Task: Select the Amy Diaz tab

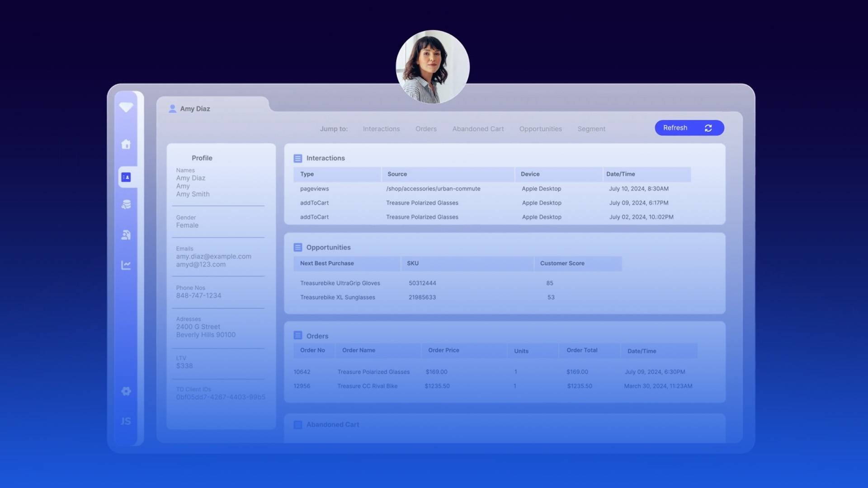Action: (195, 109)
